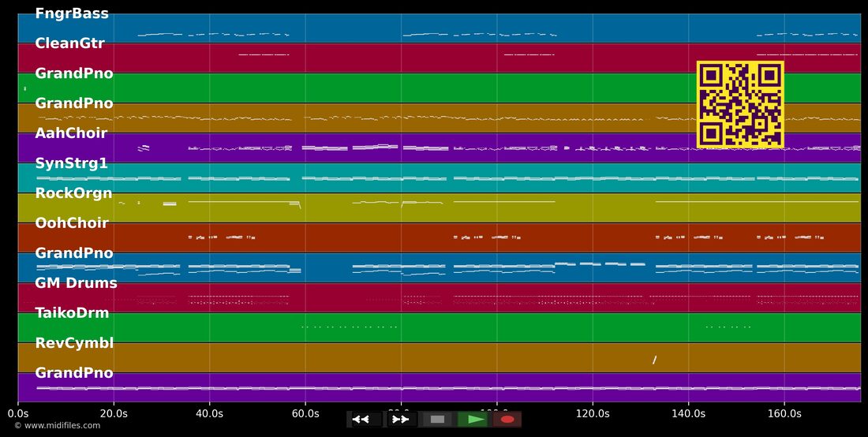Viewport: 868px width, 437px height.
Task: Jump to the 160.0s time marker
Action: click(x=784, y=413)
